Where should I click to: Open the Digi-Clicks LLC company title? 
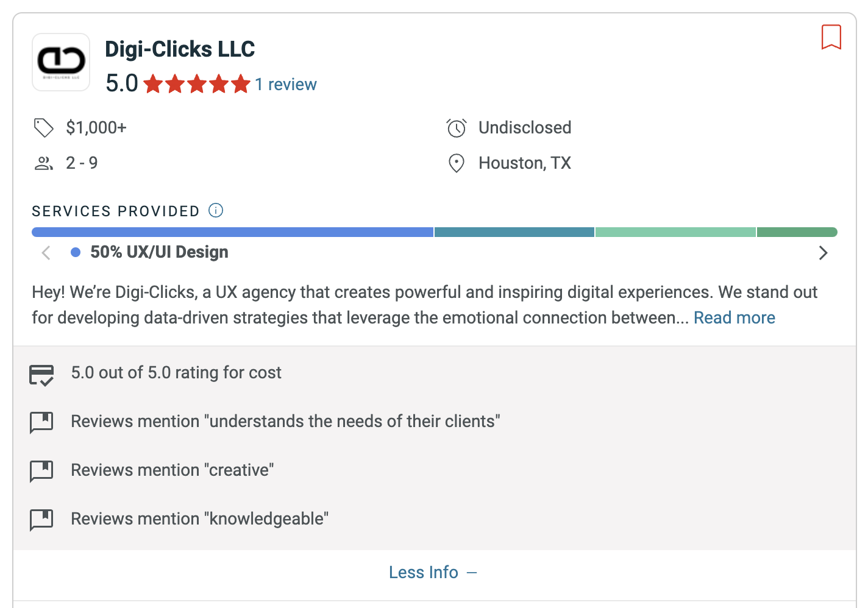(x=180, y=49)
